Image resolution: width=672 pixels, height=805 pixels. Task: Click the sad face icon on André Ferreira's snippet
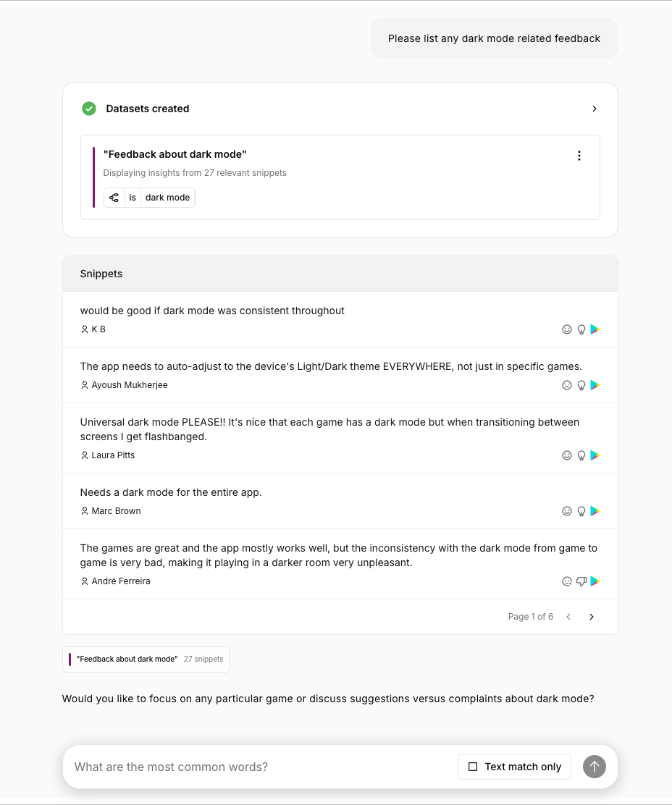(567, 581)
